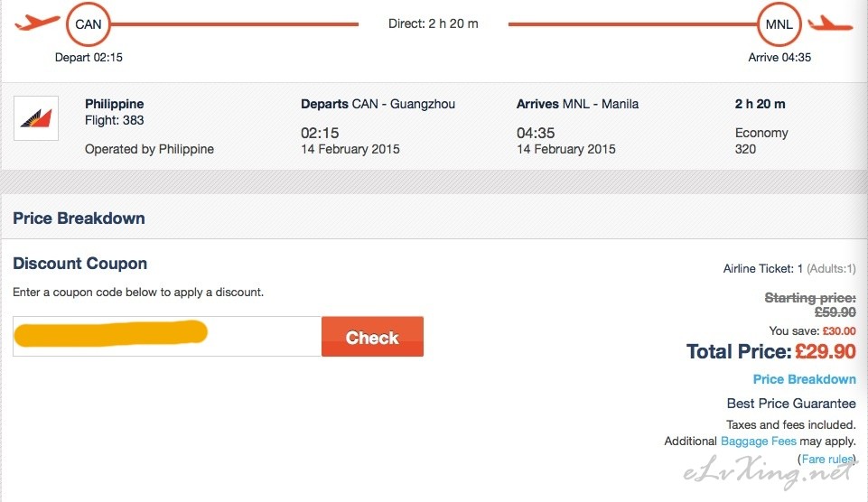Click the You save £30.00 text
868x502 pixels.
click(x=812, y=330)
